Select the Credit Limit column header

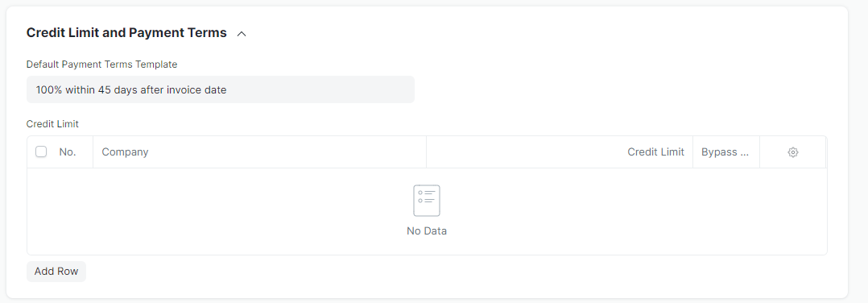click(560, 151)
